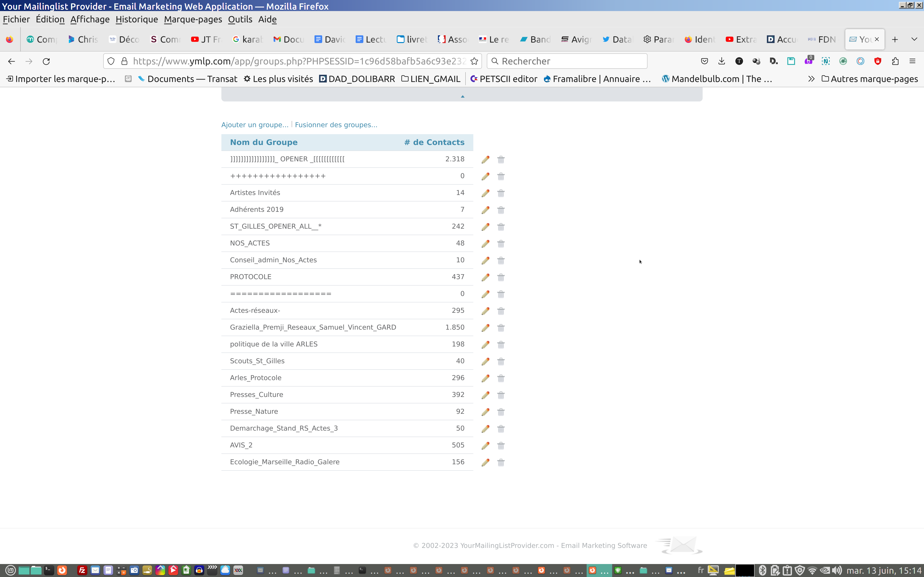Image resolution: width=924 pixels, height=577 pixels.
Task: Delete the Scouts_St_Gilles group
Action: pyautogui.click(x=501, y=361)
